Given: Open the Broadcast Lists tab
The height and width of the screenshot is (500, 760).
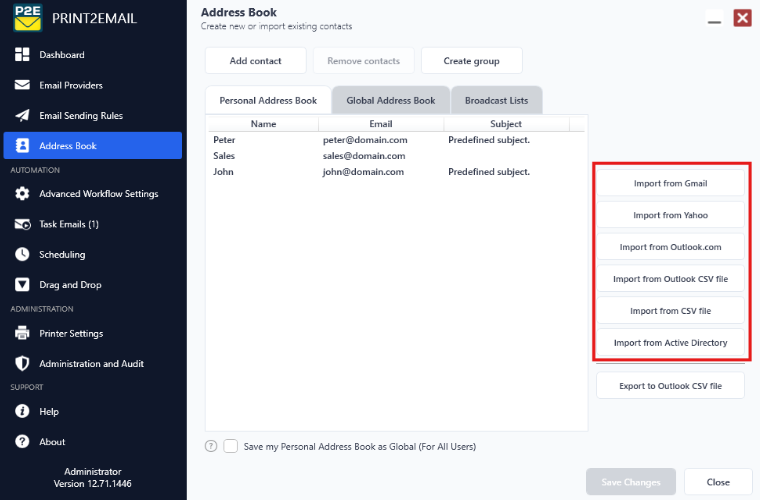Looking at the screenshot, I should pos(496,100).
